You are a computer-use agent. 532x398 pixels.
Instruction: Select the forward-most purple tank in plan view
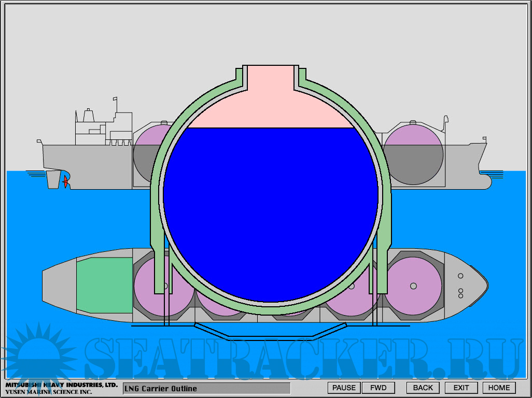(413, 286)
